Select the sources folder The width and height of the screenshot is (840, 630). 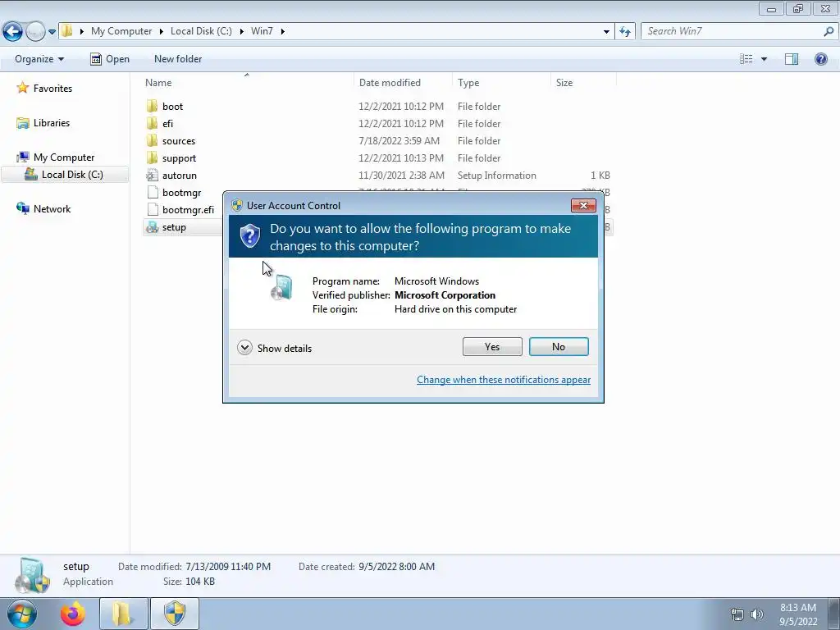[x=178, y=141]
